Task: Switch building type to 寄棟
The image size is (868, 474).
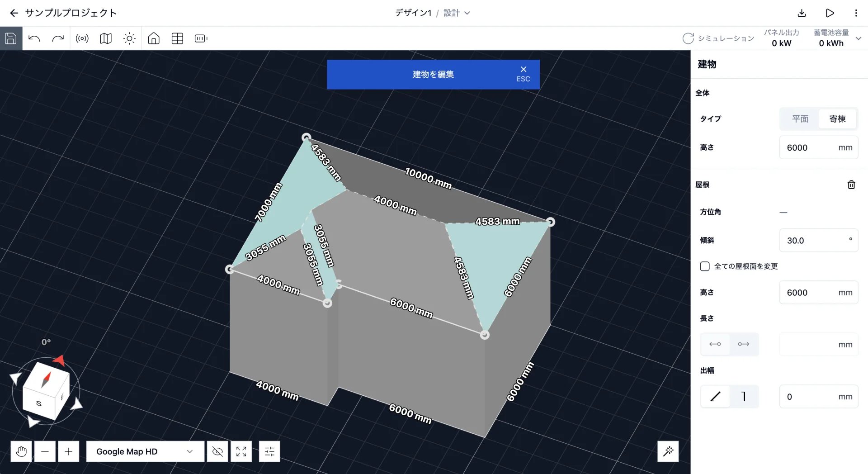Action: coord(837,118)
